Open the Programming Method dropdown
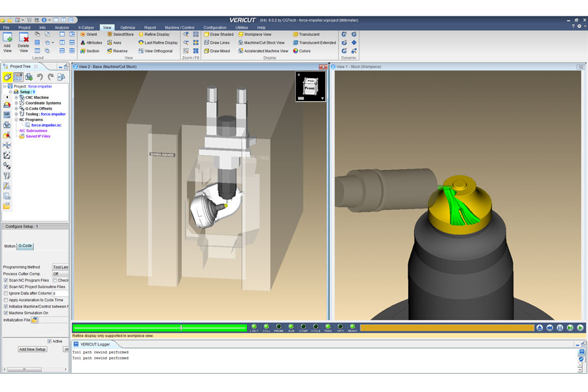This screenshot has width=588, height=392. pyautogui.click(x=60, y=267)
